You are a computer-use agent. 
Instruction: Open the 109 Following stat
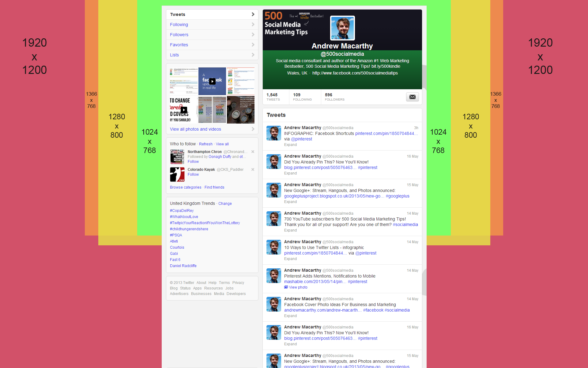click(x=302, y=97)
